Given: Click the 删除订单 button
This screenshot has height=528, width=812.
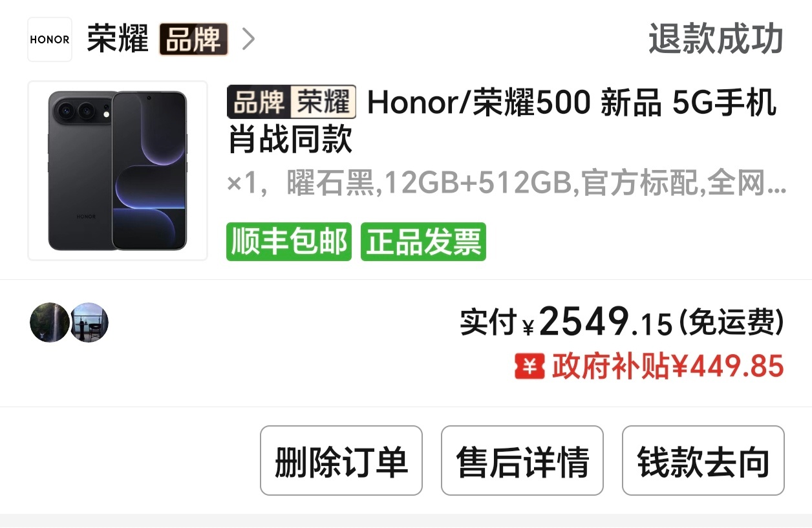Looking at the screenshot, I should [341, 461].
